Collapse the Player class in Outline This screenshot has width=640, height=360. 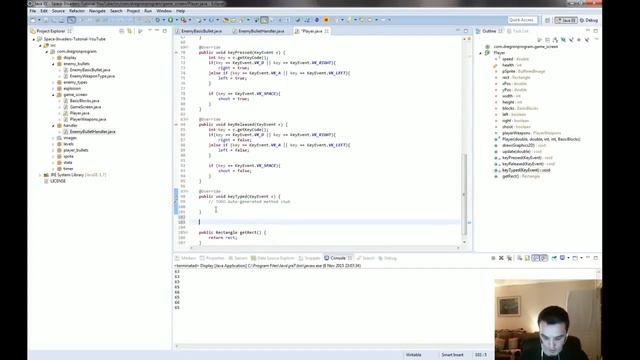(x=481, y=53)
